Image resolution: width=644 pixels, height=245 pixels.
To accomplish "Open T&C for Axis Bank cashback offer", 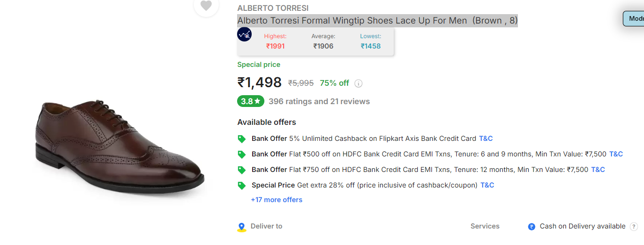I will tap(486, 139).
